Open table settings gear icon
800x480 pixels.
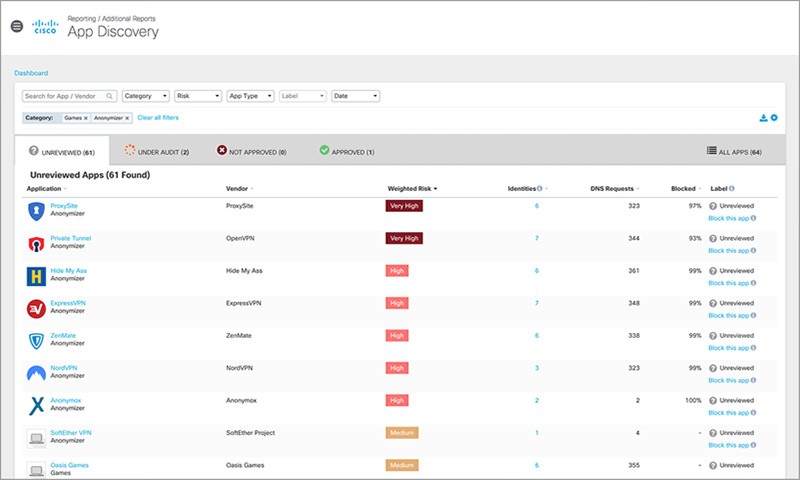(774, 118)
